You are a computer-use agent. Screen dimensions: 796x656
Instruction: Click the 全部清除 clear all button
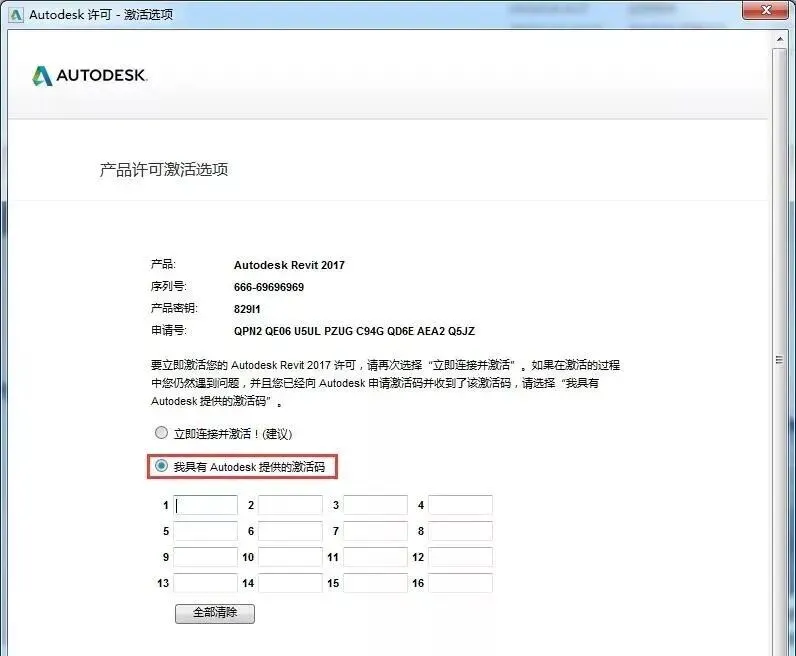click(x=215, y=613)
